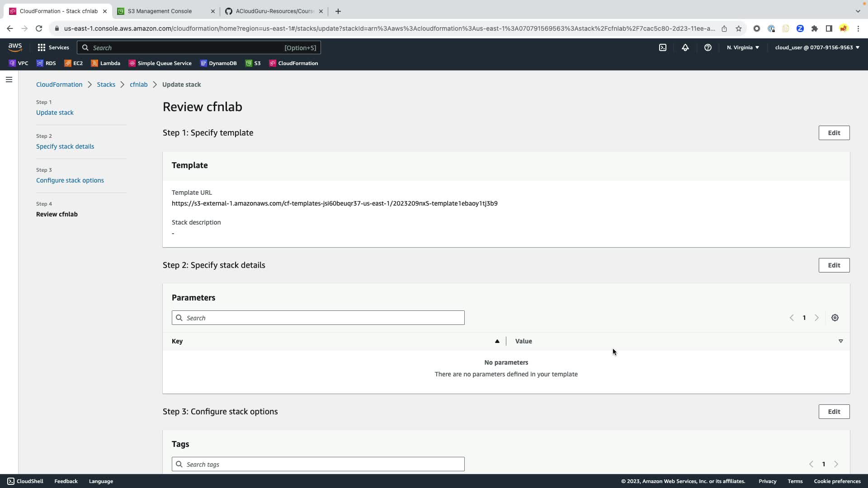868x488 pixels.
Task: Click the AWS logo home icon
Action: click(15, 47)
